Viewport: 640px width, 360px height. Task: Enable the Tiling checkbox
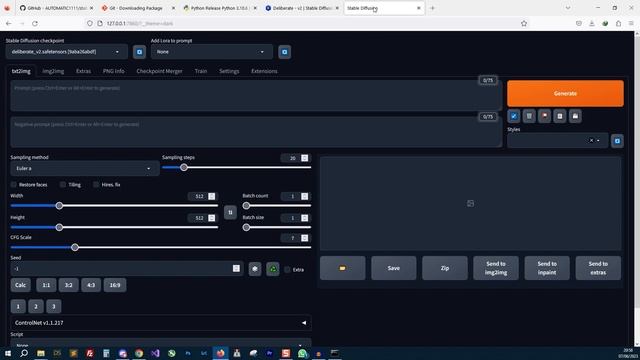point(63,184)
